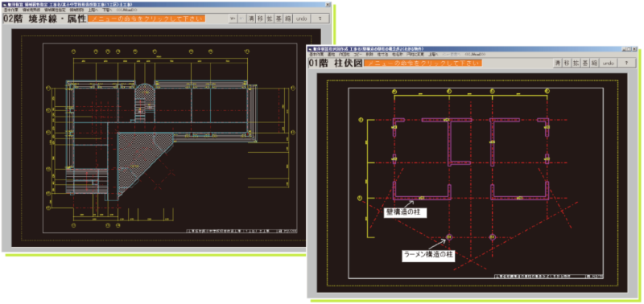Open help ? button in 02階 window
This screenshot has height=304, width=644.
pos(320,18)
